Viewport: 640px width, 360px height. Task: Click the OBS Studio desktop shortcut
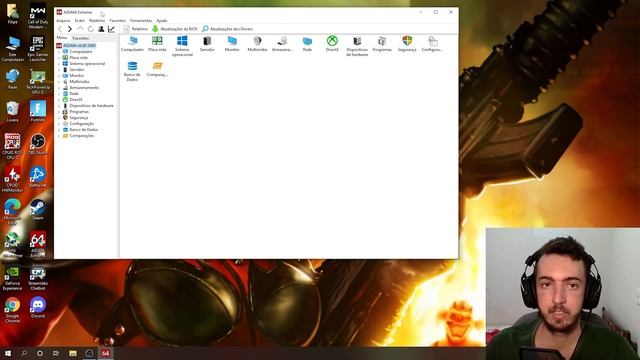point(38,144)
